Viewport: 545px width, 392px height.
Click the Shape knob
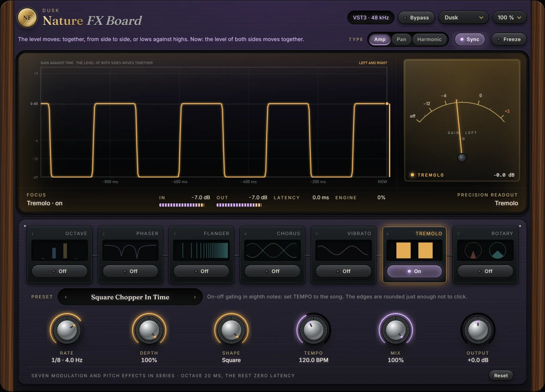coord(231,330)
